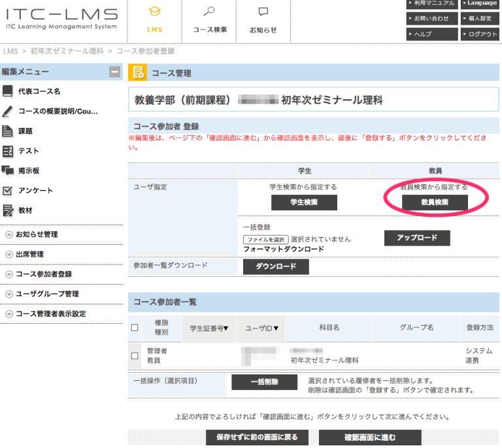
Task: Check the box for the 管理者 教員 row
Action: click(x=135, y=356)
